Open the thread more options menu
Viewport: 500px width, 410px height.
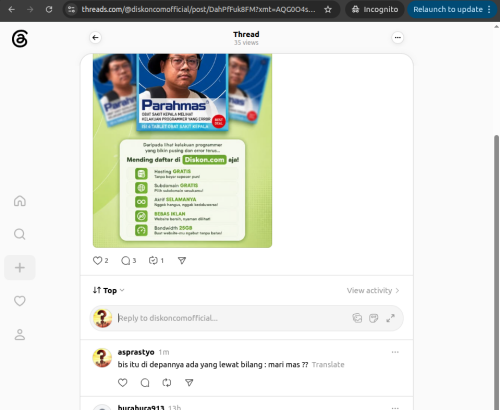click(x=397, y=38)
